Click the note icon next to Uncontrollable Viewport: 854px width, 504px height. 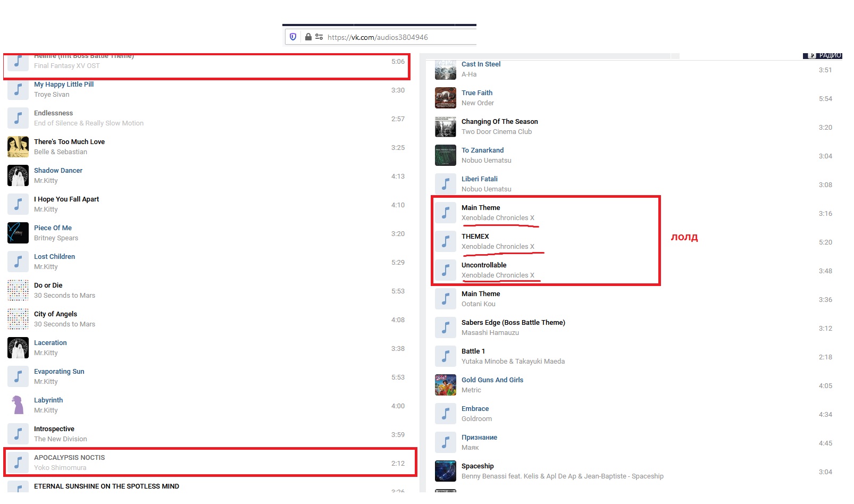point(446,271)
